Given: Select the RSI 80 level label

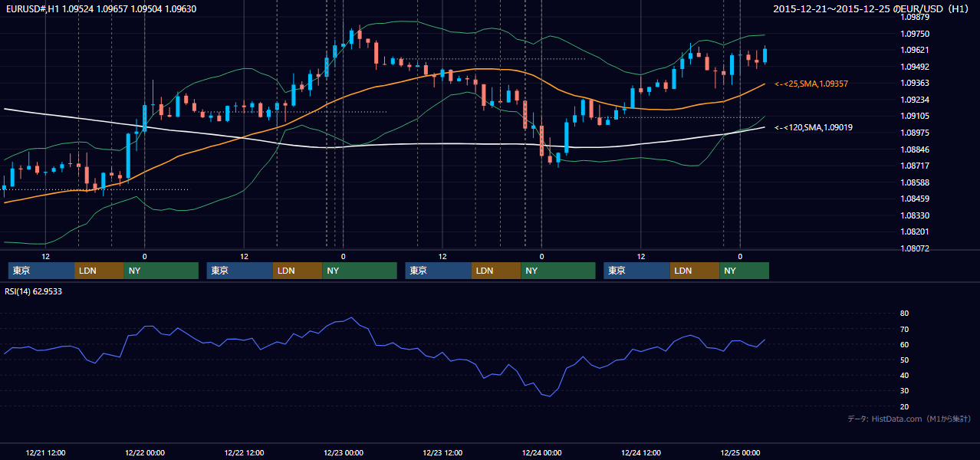Looking at the screenshot, I should pyautogui.click(x=904, y=314).
